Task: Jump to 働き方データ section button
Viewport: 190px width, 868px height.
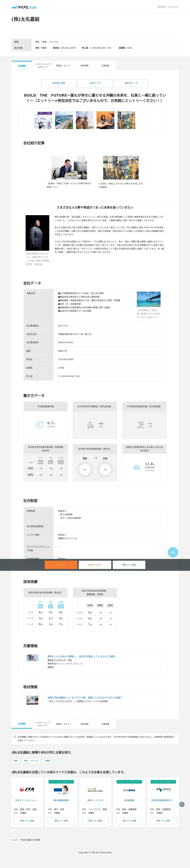Action: [x=131, y=84]
